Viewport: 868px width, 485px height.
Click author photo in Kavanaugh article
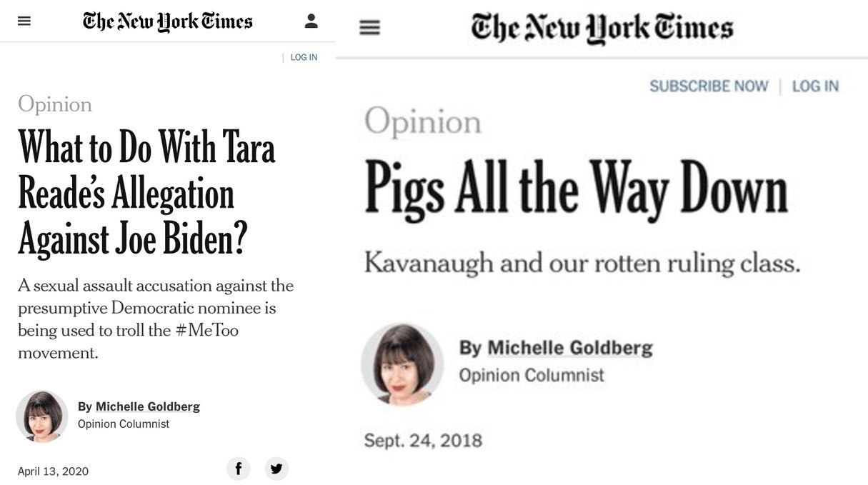click(402, 364)
